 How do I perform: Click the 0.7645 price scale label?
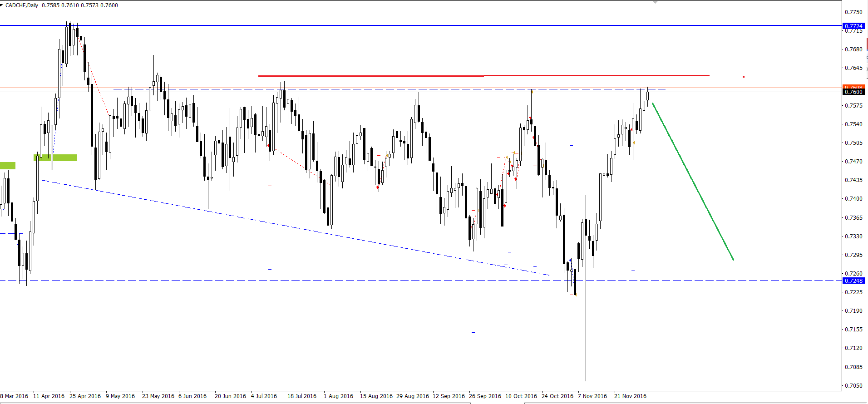pyautogui.click(x=853, y=68)
